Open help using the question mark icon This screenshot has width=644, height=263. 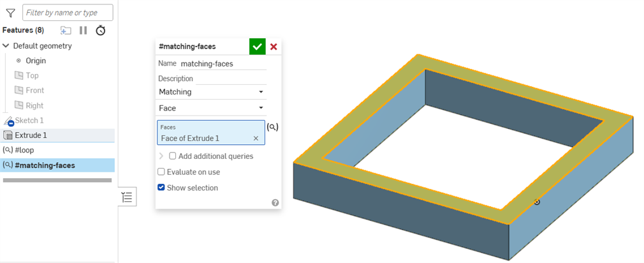pos(275,202)
